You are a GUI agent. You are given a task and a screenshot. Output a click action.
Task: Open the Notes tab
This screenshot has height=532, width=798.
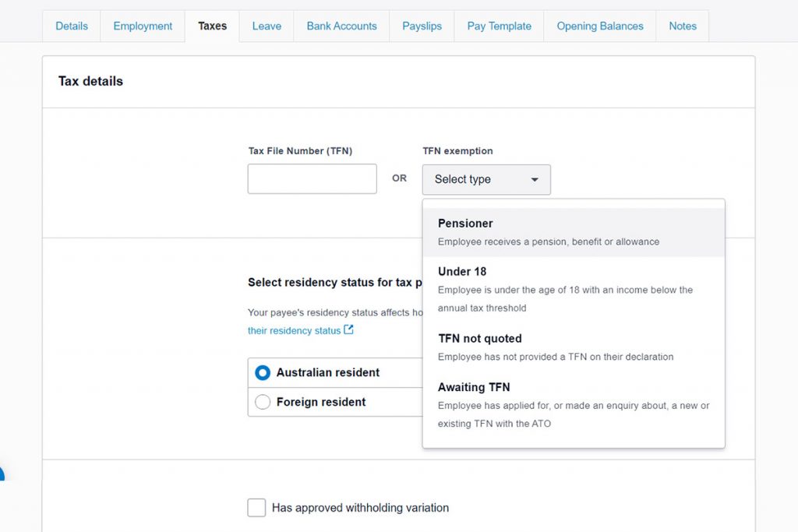pyautogui.click(x=682, y=26)
